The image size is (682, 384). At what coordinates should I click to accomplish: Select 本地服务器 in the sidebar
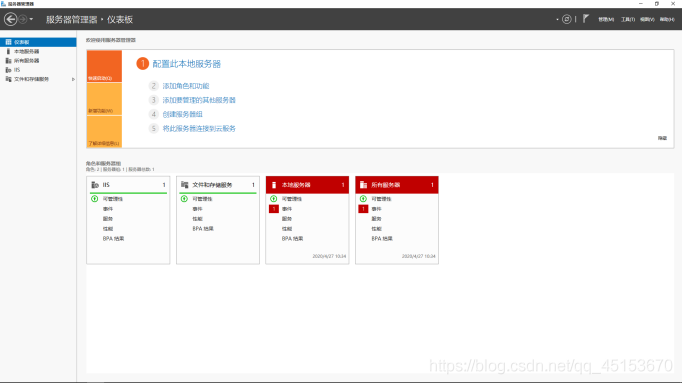pos(27,51)
